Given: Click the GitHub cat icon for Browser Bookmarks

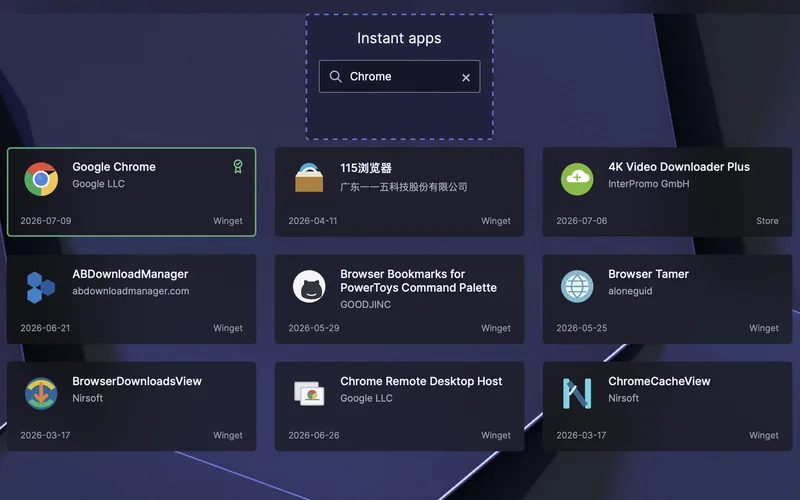Looking at the screenshot, I should coord(309,286).
